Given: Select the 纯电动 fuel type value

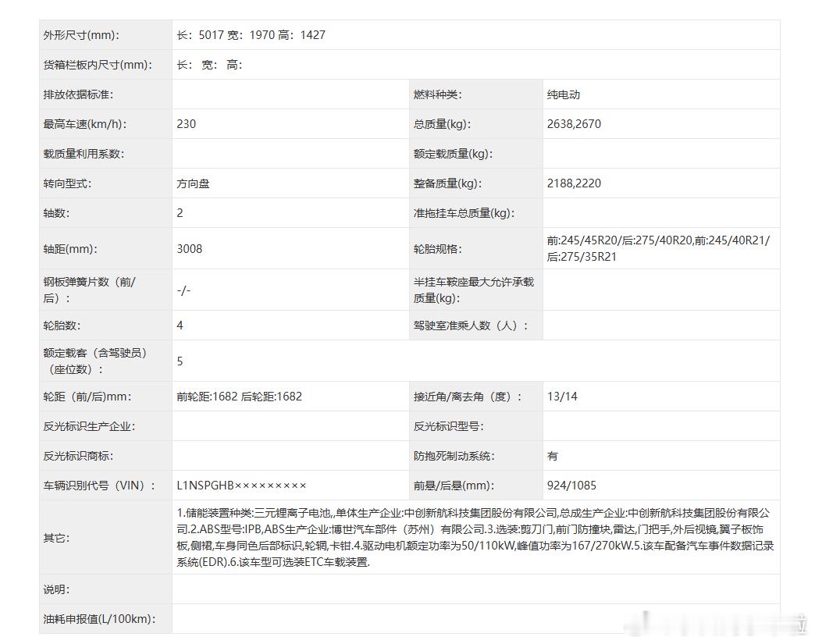Looking at the screenshot, I should coord(564,94).
